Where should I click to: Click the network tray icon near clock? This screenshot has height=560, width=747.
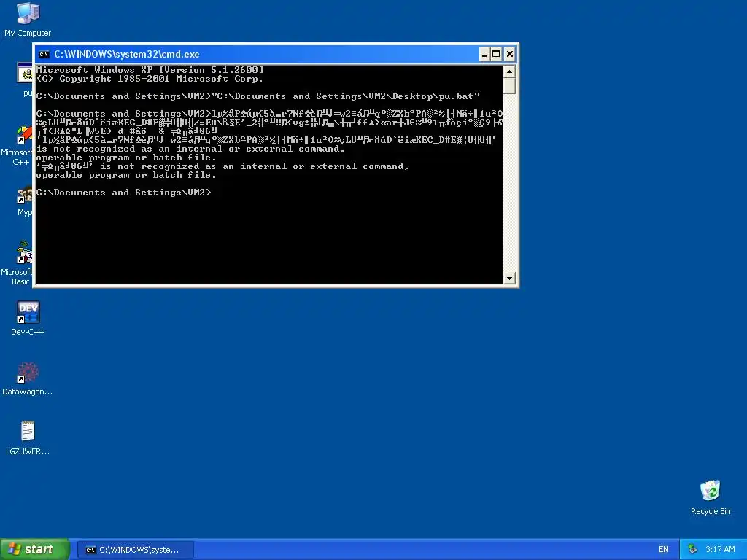(693, 549)
